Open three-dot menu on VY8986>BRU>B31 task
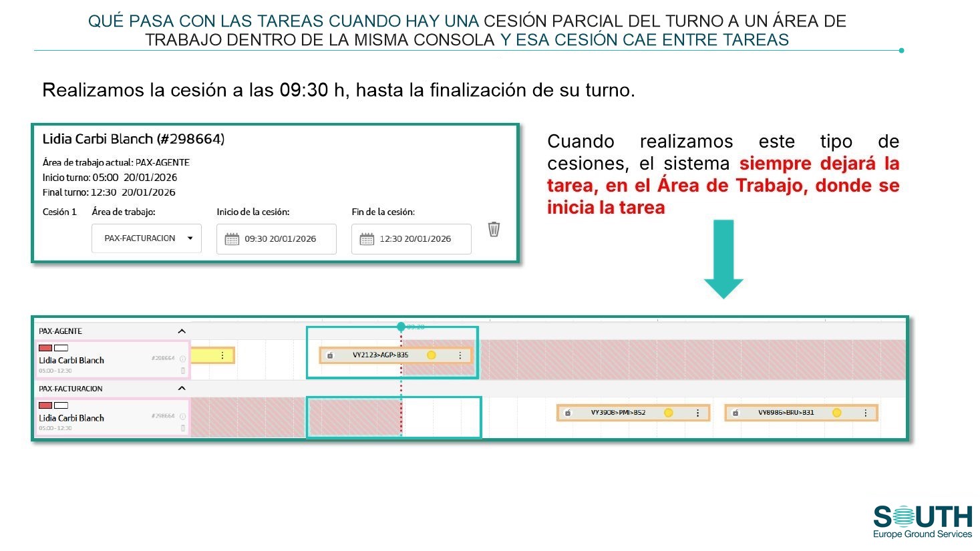The height and width of the screenshot is (551, 980). 866,413
